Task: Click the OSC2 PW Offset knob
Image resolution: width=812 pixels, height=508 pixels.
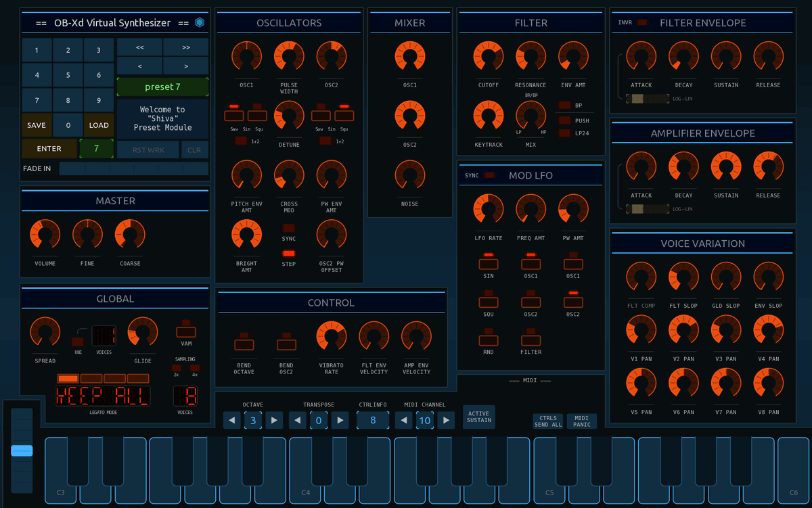Action: 332,235
